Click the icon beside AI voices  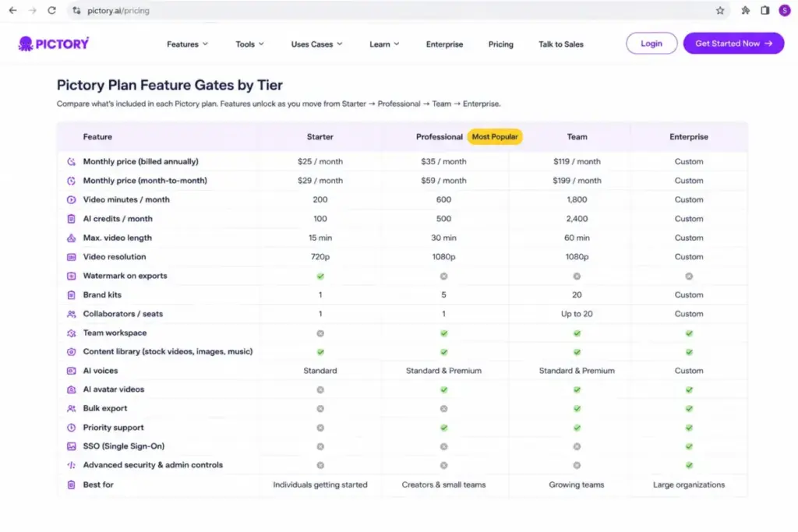71,371
